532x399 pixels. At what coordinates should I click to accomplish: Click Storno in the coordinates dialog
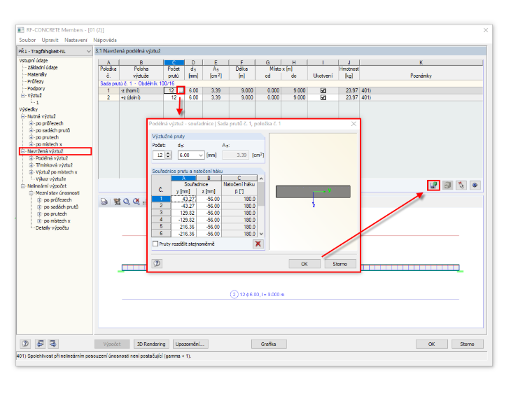pyautogui.click(x=340, y=264)
